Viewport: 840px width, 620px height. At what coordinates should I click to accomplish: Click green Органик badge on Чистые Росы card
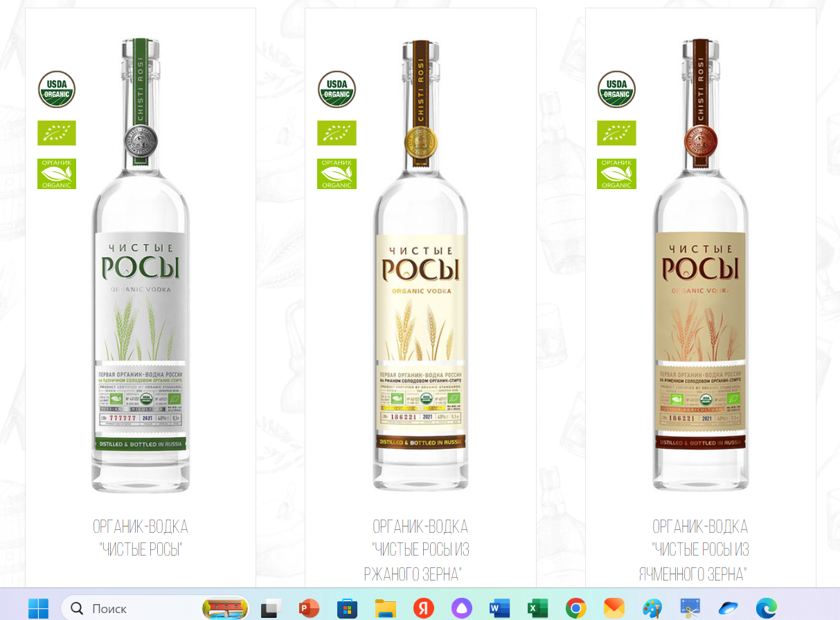57,174
